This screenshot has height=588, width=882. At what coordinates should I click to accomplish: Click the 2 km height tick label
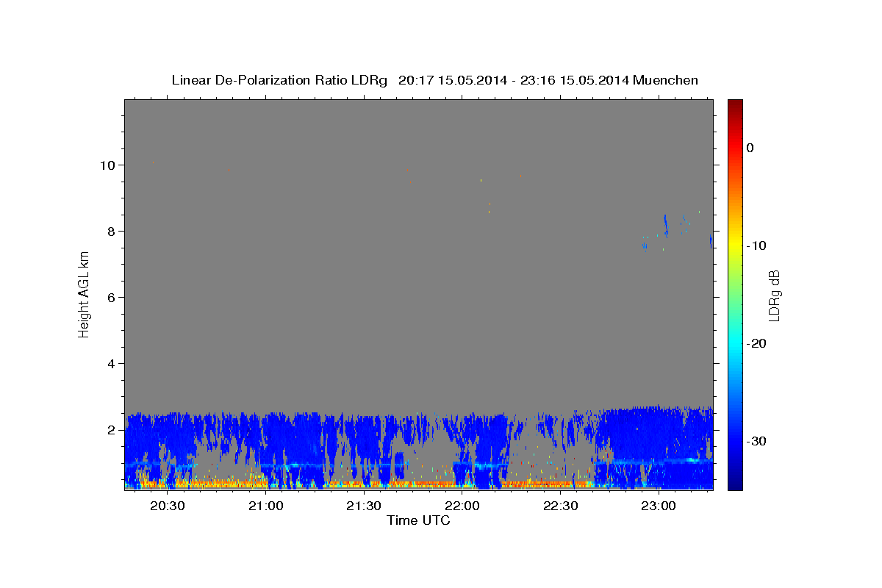click(x=111, y=430)
